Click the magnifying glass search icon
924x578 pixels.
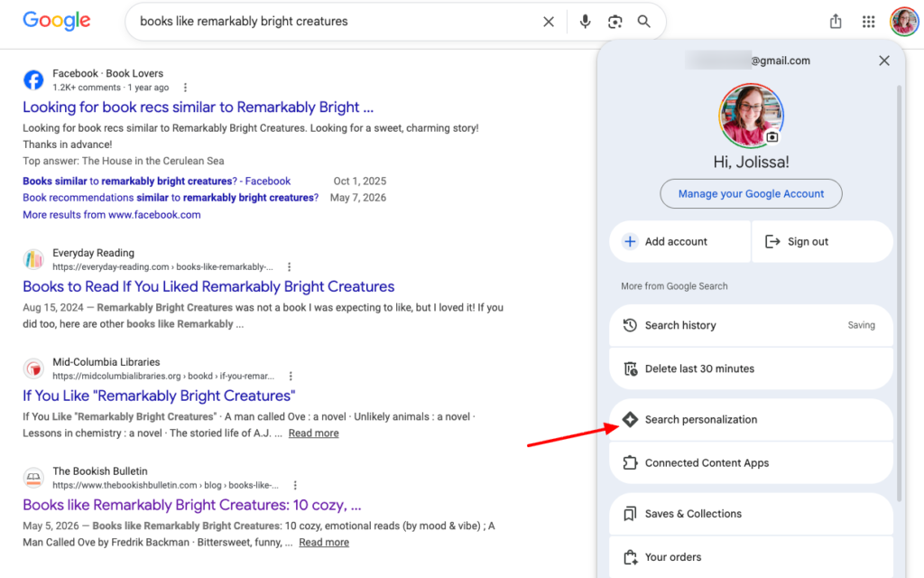pyautogui.click(x=644, y=22)
